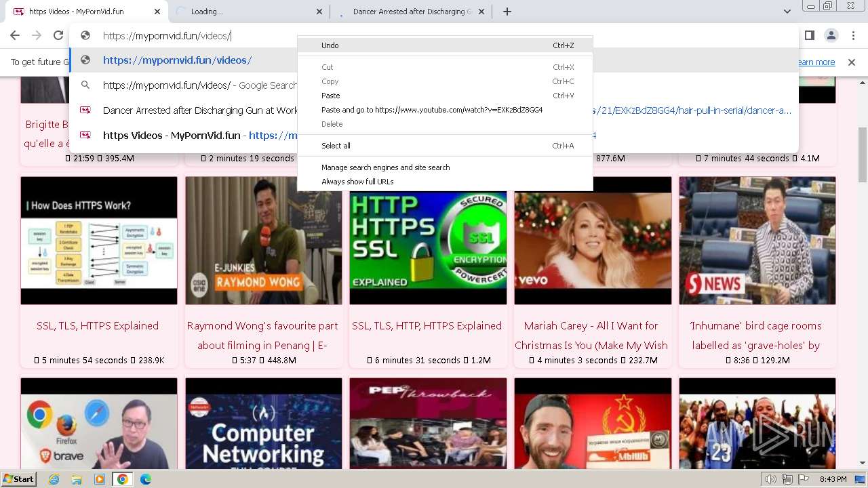868x488 pixels.
Task: Reload the page with the refresh icon
Action: [58, 35]
